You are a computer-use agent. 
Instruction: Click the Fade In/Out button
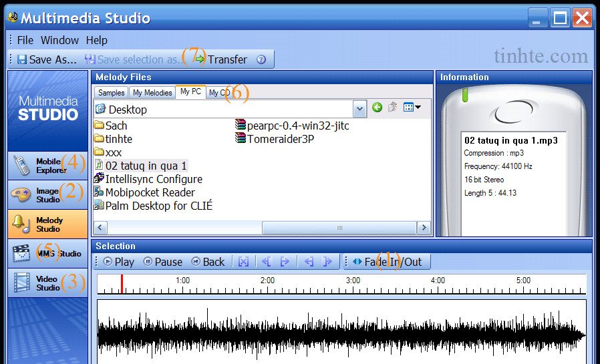tap(388, 262)
